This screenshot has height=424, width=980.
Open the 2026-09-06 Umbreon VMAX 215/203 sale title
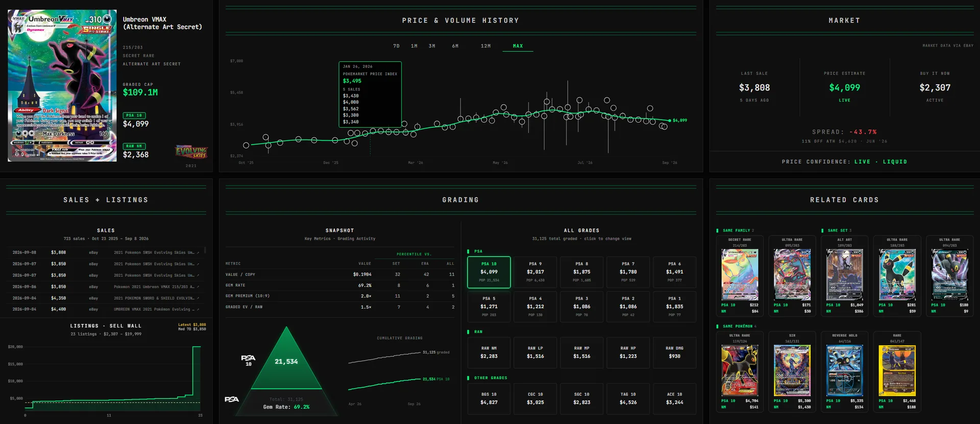(154, 287)
